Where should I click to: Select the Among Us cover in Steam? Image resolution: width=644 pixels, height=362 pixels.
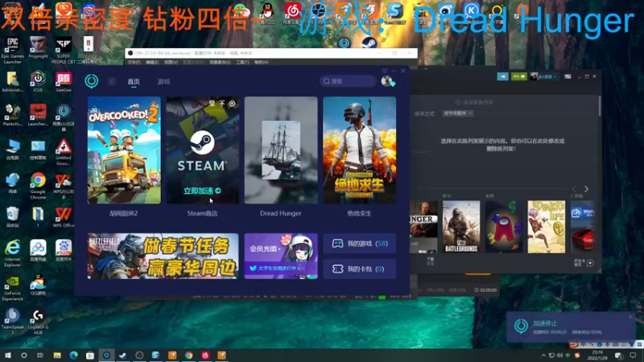click(x=504, y=227)
